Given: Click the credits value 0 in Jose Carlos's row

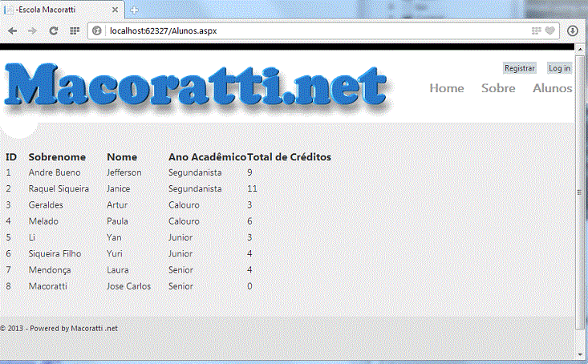Looking at the screenshot, I should pyautogui.click(x=249, y=286).
